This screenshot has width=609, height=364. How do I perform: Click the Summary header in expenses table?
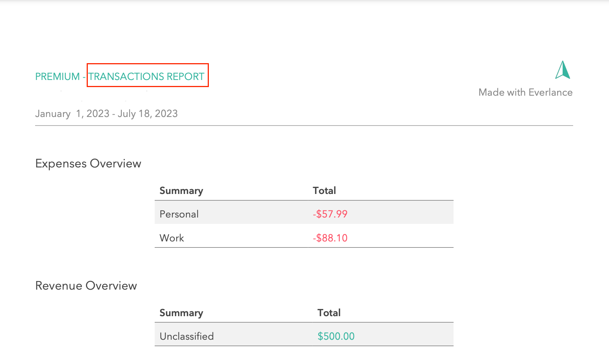pos(181,191)
